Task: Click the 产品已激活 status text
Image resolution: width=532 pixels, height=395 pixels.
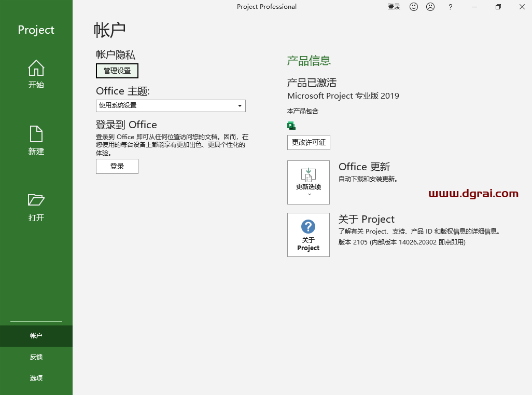Action: coord(312,83)
